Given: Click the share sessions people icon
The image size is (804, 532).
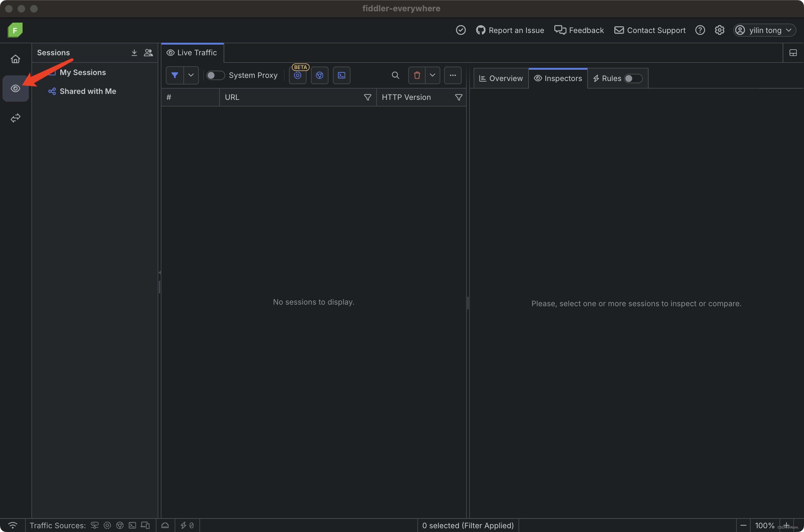Looking at the screenshot, I should coord(148,52).
